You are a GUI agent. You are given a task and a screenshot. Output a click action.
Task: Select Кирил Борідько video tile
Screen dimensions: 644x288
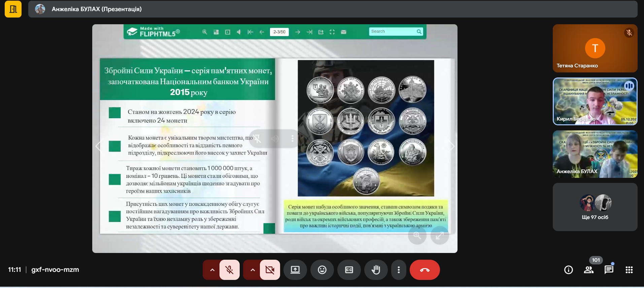pos(595,101)
